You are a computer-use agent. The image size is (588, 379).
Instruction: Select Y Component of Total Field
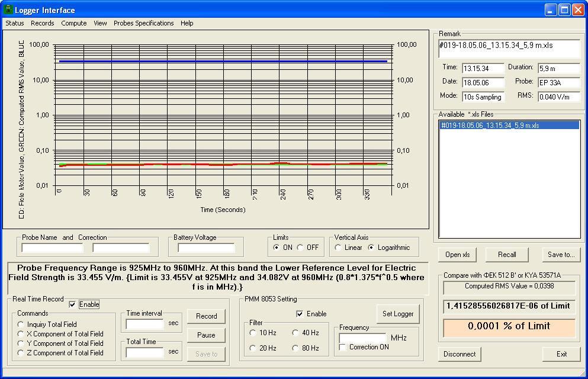(x=21, y=343)
